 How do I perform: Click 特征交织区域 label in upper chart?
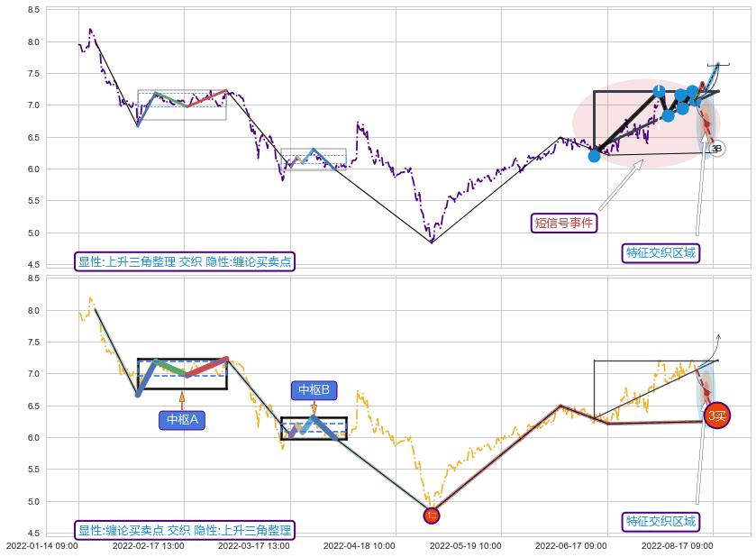pyautogui.click(x=660, y=253)
